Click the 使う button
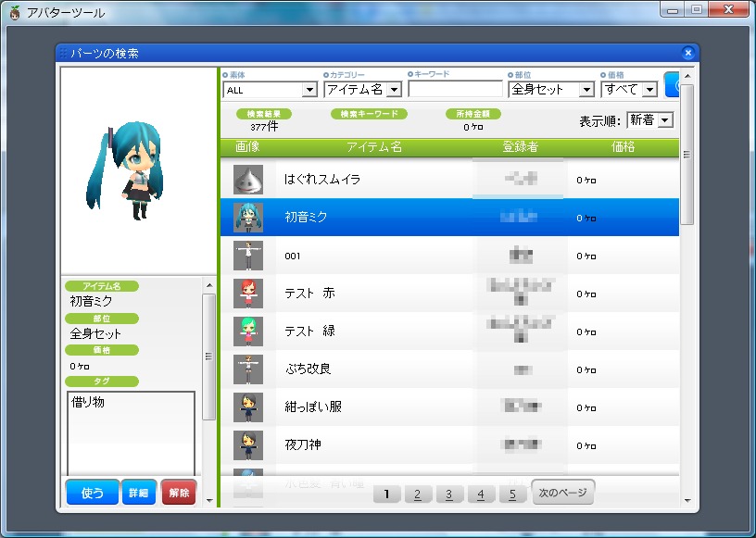 pyautogui.click(x=92, y=493)
